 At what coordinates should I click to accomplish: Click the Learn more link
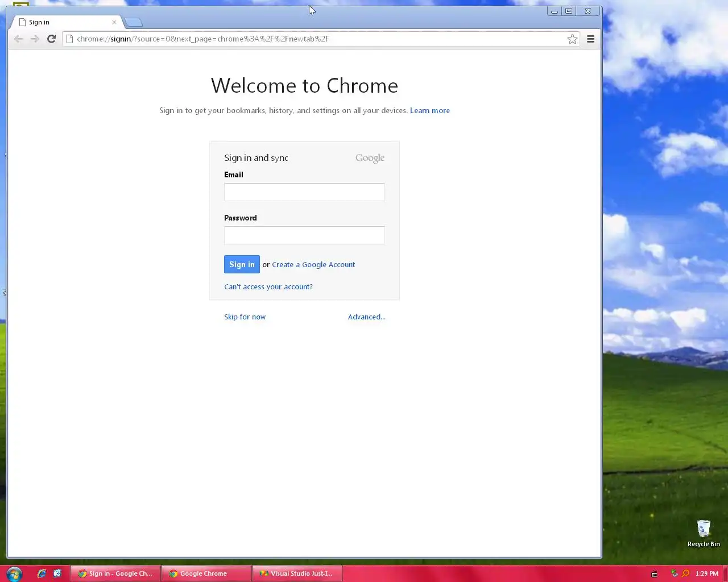(x=430, y=110)
